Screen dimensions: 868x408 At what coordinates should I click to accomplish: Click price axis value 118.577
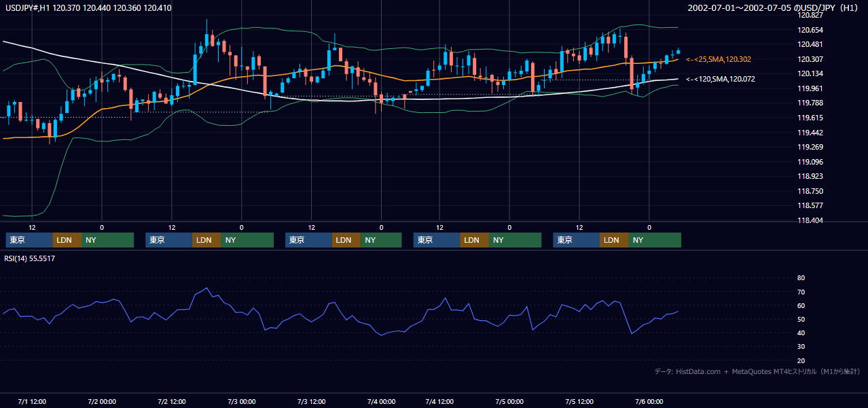[x=812, y=205]
